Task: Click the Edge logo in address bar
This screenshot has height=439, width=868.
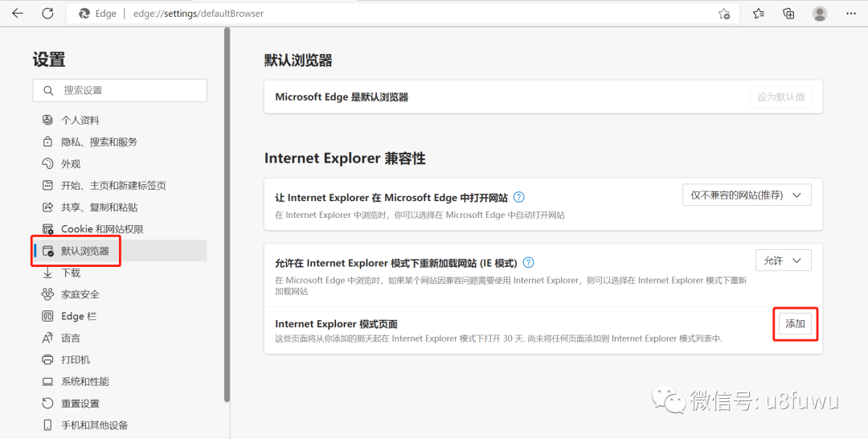Action: (x=84, y=14)
